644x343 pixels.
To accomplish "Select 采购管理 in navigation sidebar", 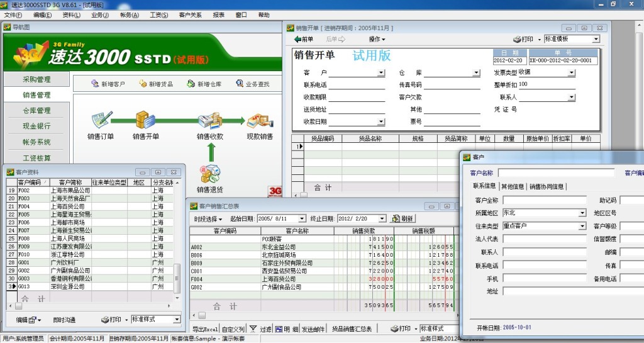I will tap(36, 79).
